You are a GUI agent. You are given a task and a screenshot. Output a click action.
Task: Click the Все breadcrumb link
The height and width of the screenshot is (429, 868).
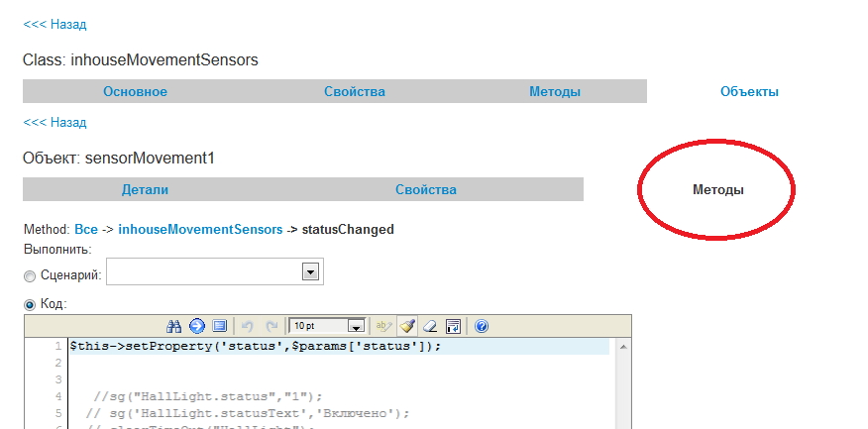[x=86, y=230]
